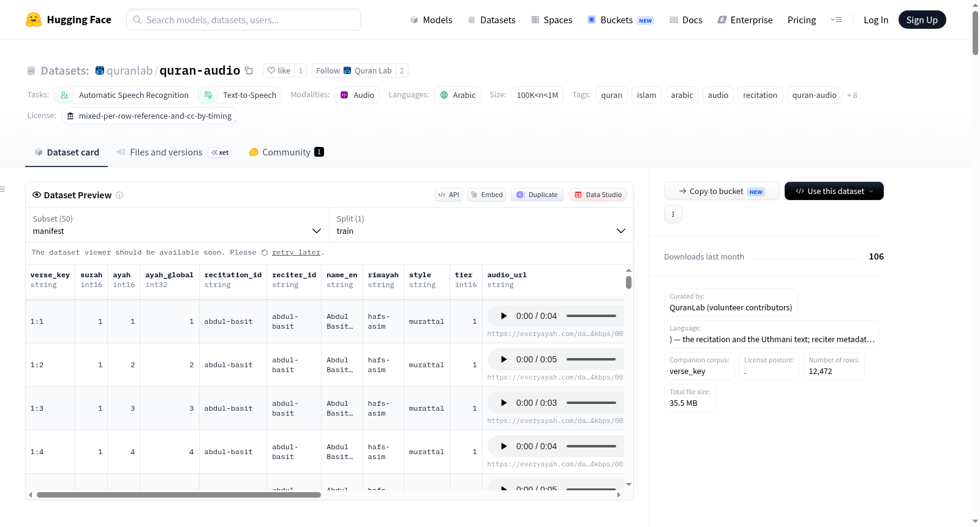Select the Automatic Speech Recognition task tag
This screenshot has width=980, height=527.
124,95
